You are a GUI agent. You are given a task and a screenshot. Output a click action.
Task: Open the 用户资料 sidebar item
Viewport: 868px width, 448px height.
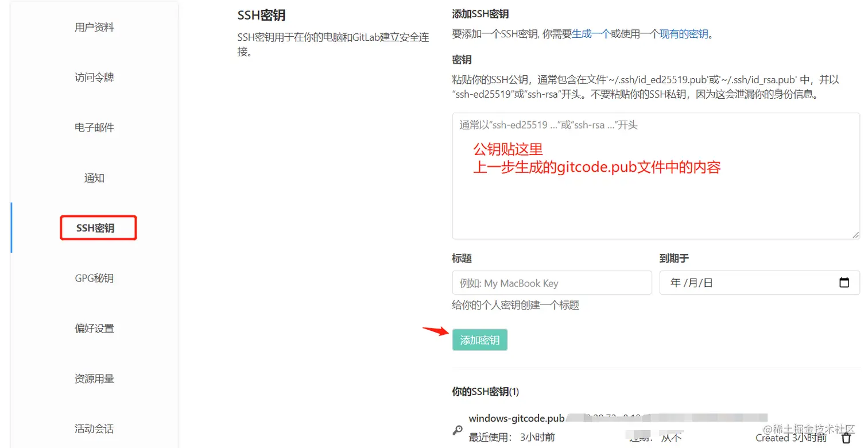(x=94, y=28)
